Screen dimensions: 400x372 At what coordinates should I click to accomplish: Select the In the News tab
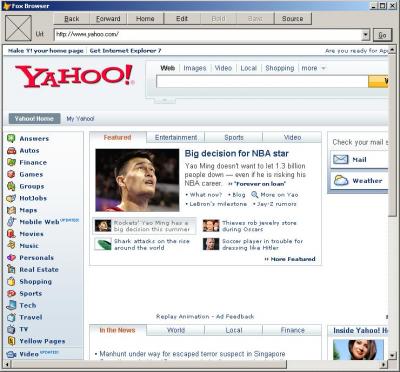click(117, 330)
